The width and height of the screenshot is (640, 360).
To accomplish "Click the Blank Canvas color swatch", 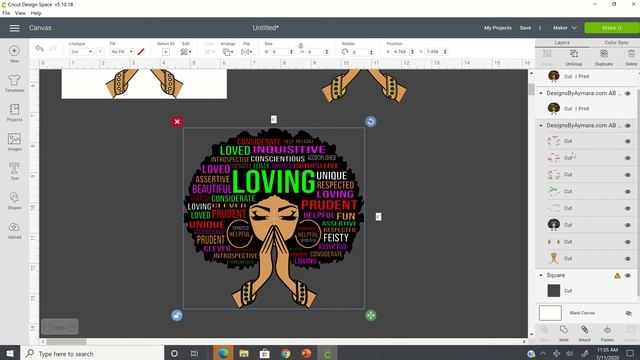I will click(550, 313).
